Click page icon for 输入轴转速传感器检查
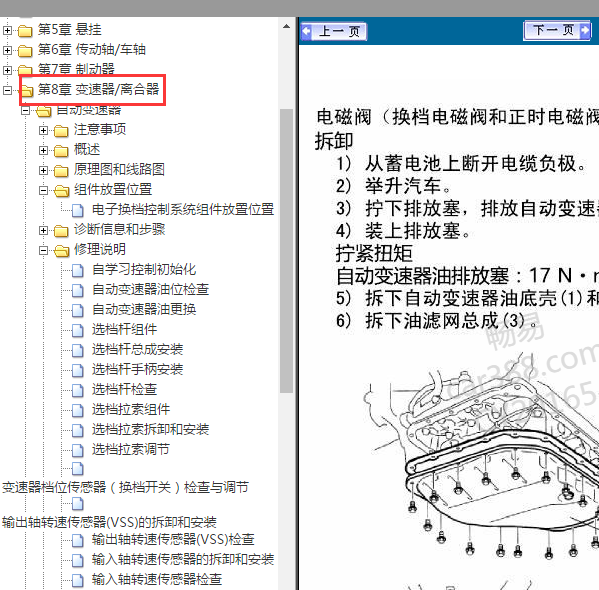 click(78, 580)
